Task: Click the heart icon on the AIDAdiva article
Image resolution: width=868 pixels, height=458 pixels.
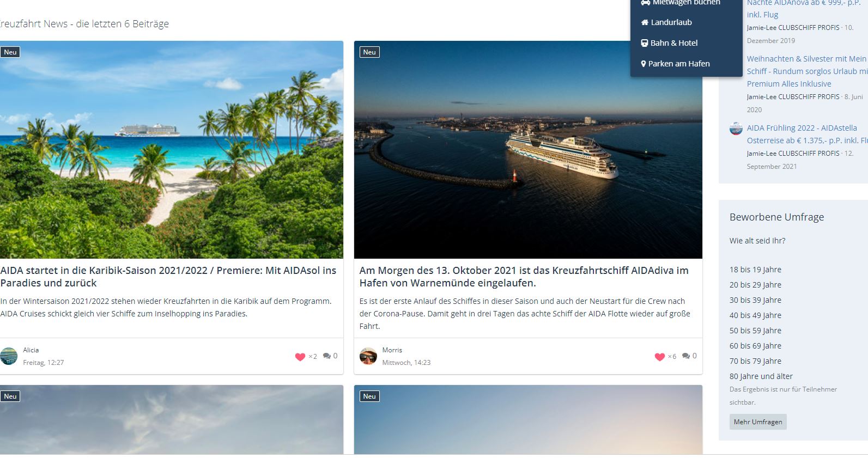Action: 659,357
